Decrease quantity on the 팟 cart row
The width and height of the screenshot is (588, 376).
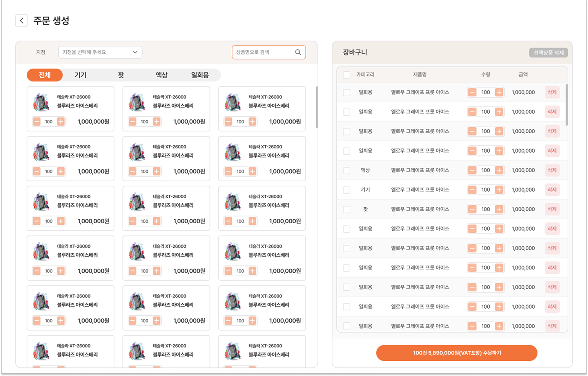(472, 209)
